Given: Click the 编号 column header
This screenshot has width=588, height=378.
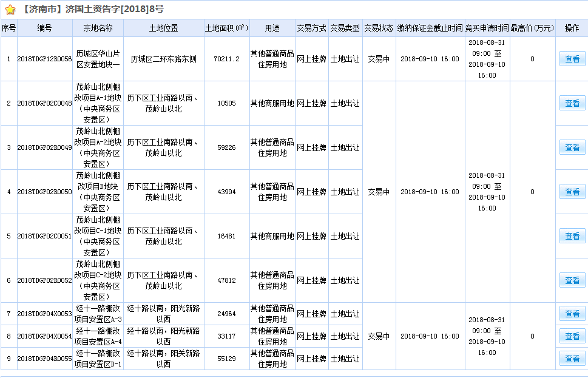Looking at the screenshot, I should pyautogui.click(x=44, y=29).
